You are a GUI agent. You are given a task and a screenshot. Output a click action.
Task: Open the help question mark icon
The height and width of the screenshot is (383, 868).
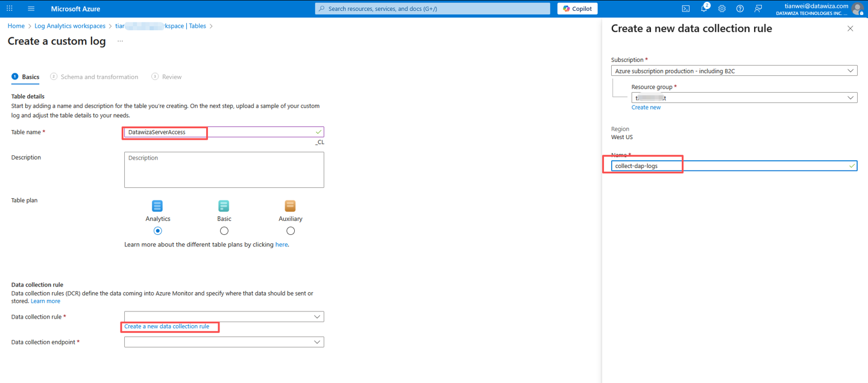(740, 8)
